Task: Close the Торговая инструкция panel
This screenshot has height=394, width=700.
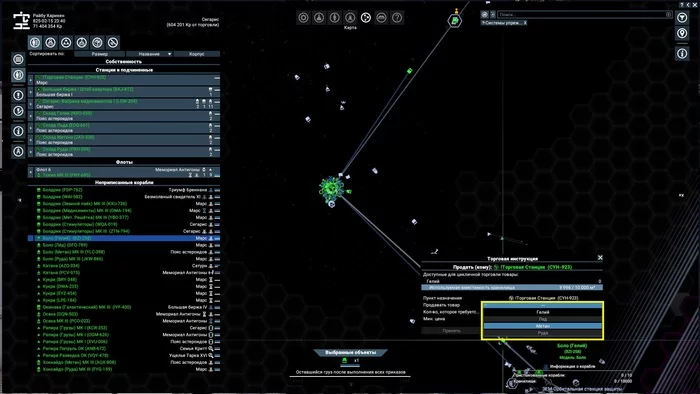Action: click(x=600, y=257)
